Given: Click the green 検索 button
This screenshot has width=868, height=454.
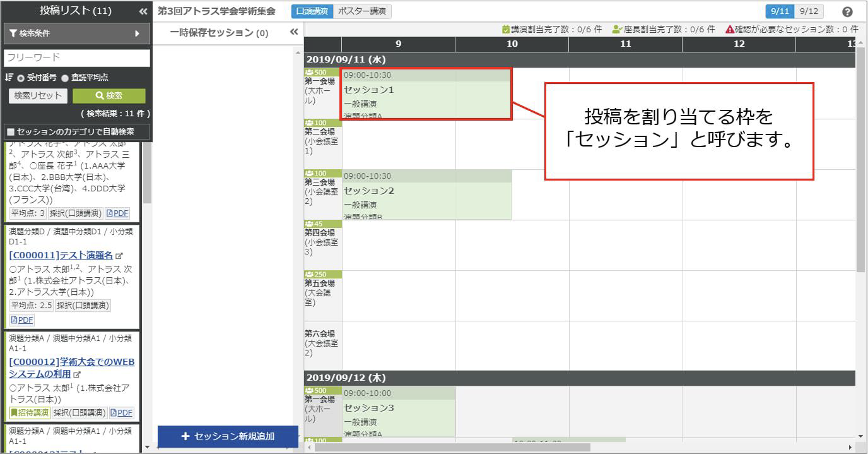Looking at the screenshot, I should click(109, 96).
